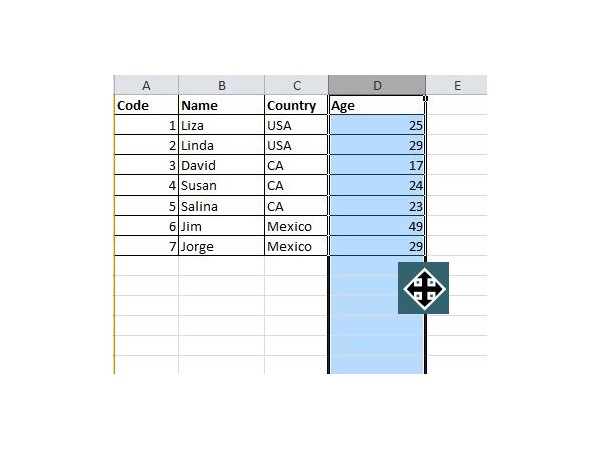Select the cell containing Salina

[x=222, y=205]
